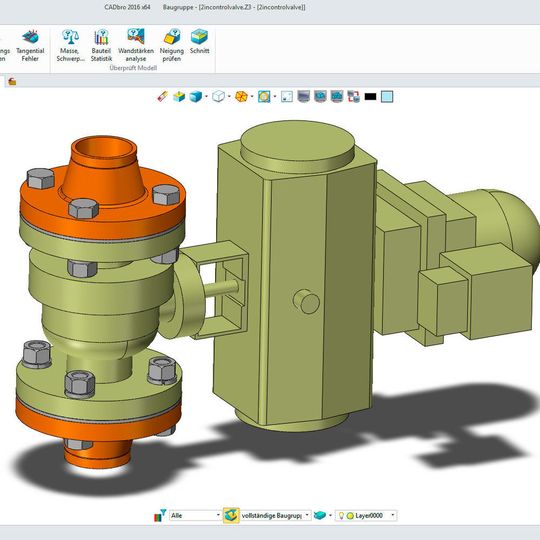Click the orange faceted polygon icon
This screenshot has height=540, width=540.
click(241, 97)
